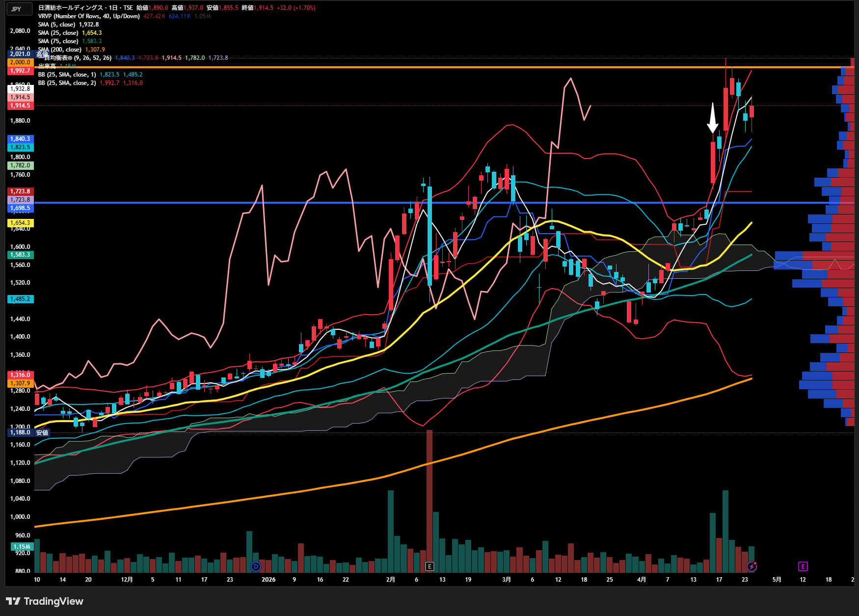The image size is (859, 616).
Task: Select the BB (25, SMA, close, 2) legend
Action: tap(67, 83)
